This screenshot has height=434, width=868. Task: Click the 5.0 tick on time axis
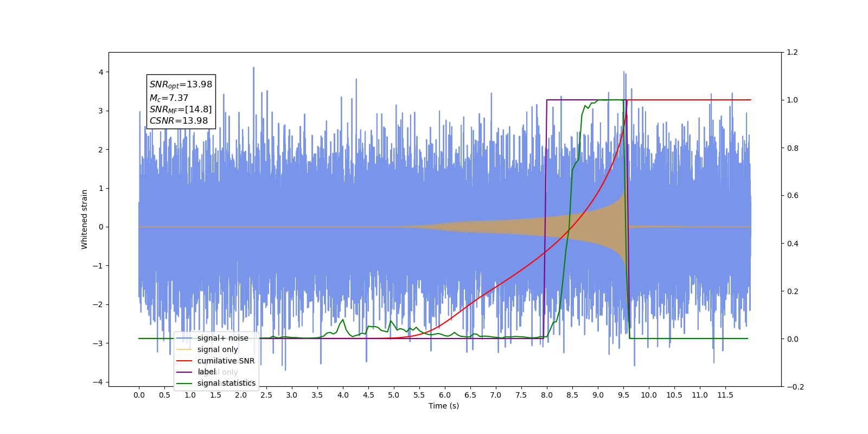tap(394, 395)
